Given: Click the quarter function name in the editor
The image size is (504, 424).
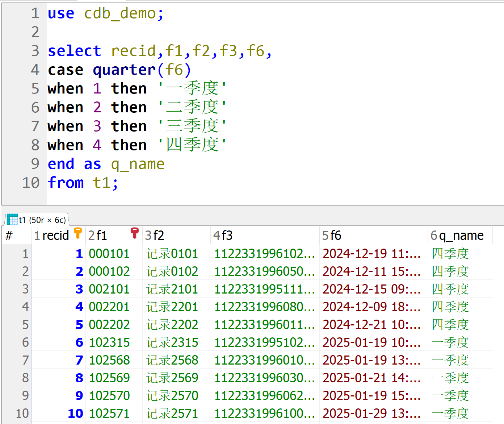Looking at the screenshot, I should tap(124, 70).
